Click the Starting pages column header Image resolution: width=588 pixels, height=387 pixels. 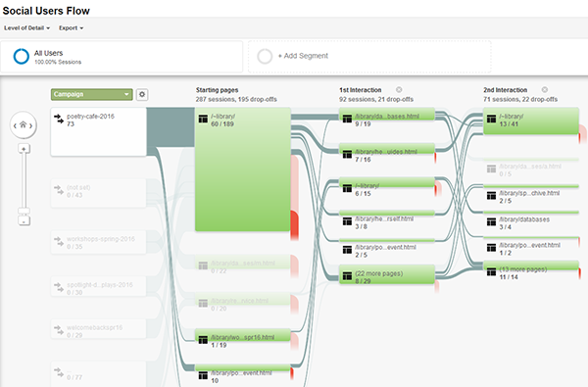pos(218,90)
